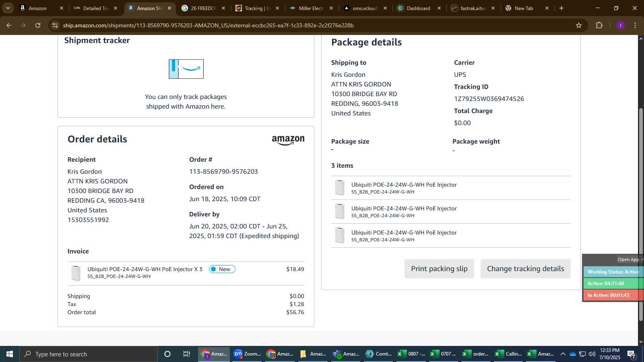Select the order total $56.76
The width and height of the screenshot is (644, 362).
tap(295, 313)
